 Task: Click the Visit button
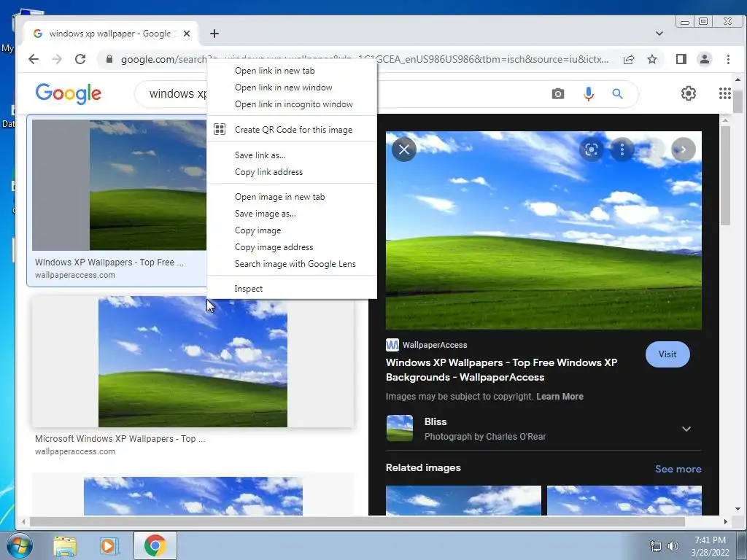tap(667, 354)
